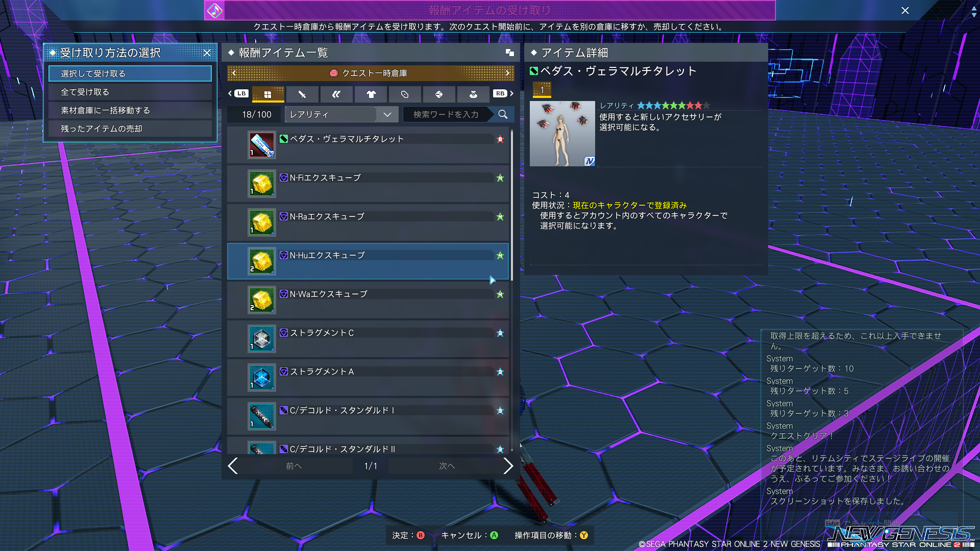This screenshot has height=551, width=980.
Task: Click the rarity stars in item details
Action: pyautogui.click(x=674, y=106)
